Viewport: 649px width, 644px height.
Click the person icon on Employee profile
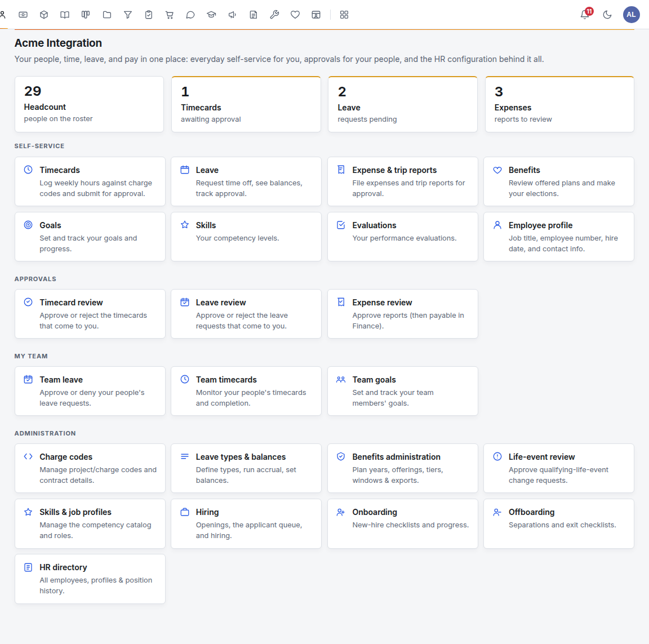(497, 225)
